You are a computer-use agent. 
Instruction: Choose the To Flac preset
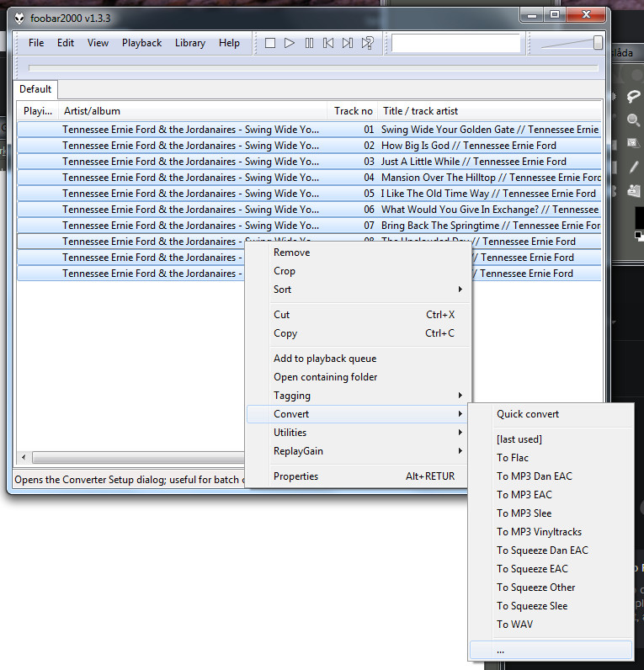click(551, 458)
